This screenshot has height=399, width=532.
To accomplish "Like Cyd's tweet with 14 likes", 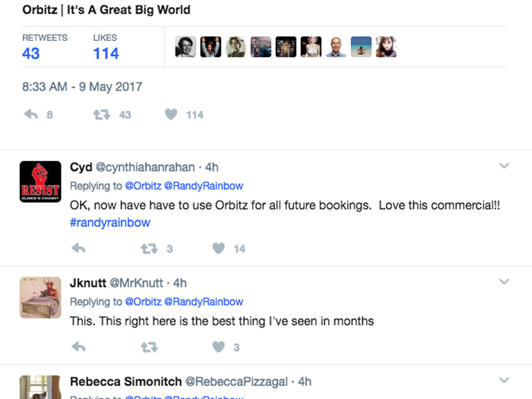I will pos(219,249).
